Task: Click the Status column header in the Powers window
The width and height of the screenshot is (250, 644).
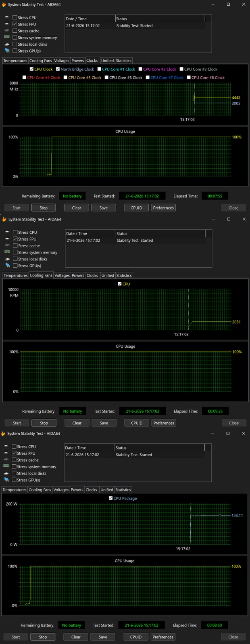Action: click(159, 448)
